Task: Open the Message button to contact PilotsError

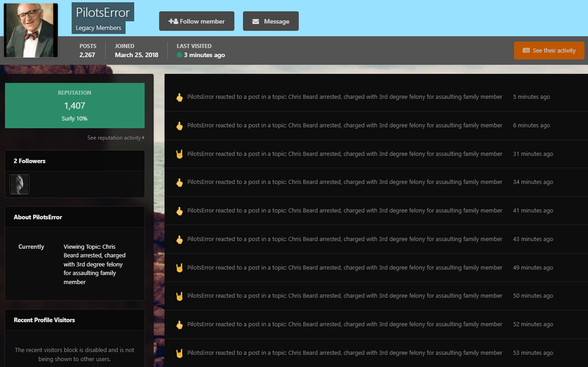Action: point(270,21)
